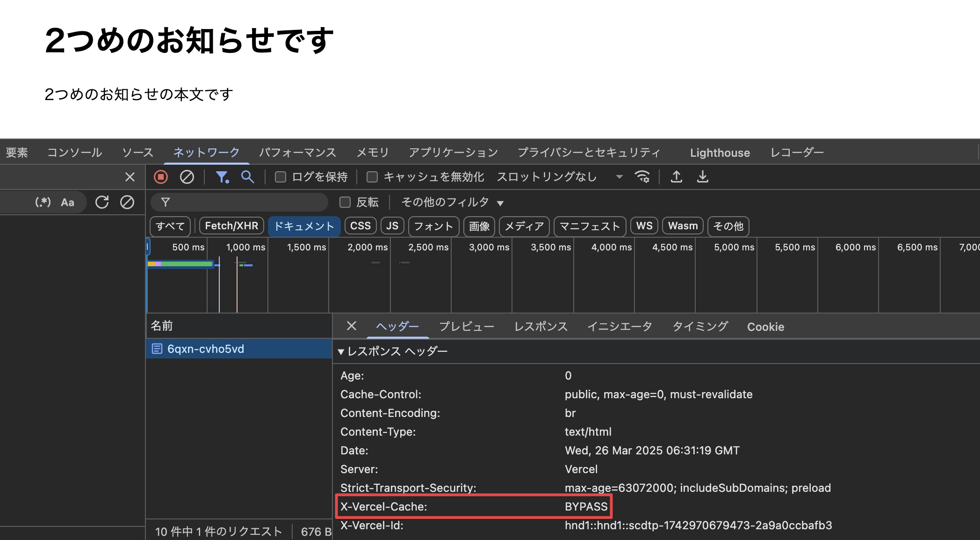Open the タイミング tab in the request details
This screenshot has height=540, width=980.
(x=700, y=327)
